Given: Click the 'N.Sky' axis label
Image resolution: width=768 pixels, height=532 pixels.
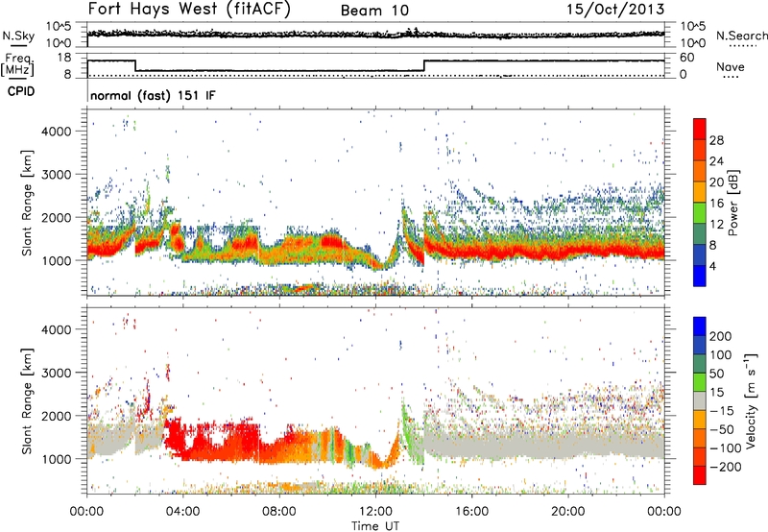Looking at the screenshot, I should coord(18,36).
